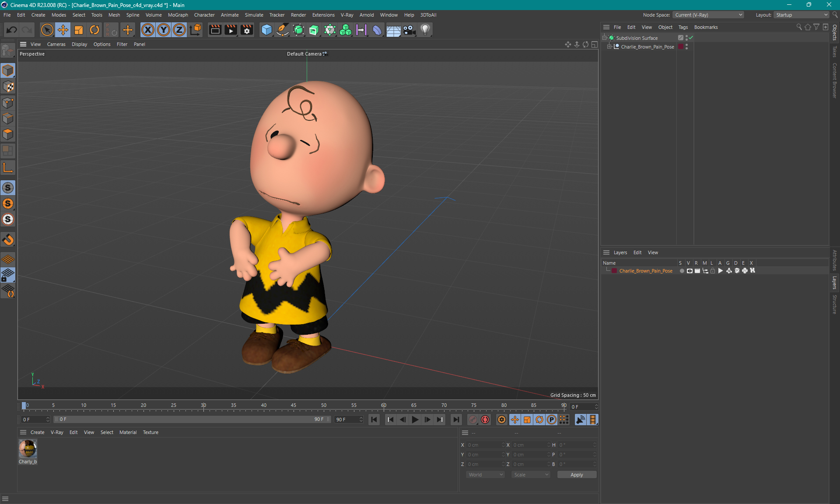This screenshot has width=840, height=504.
Task: Open the Takes side tab
Action: pyautogui.click(x=835, y=51)
